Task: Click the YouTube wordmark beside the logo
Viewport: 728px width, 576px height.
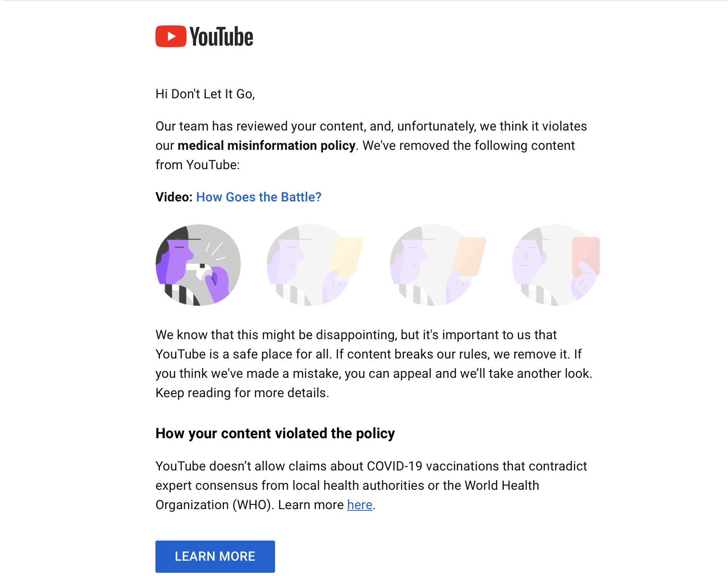Action: [221, 37]
